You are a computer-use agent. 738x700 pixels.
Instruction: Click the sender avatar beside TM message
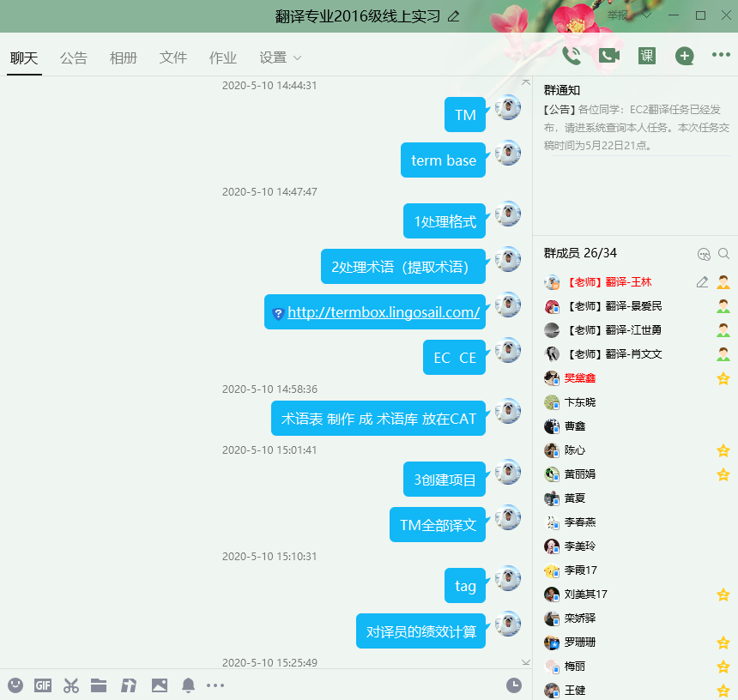click(x=508, y=107)
